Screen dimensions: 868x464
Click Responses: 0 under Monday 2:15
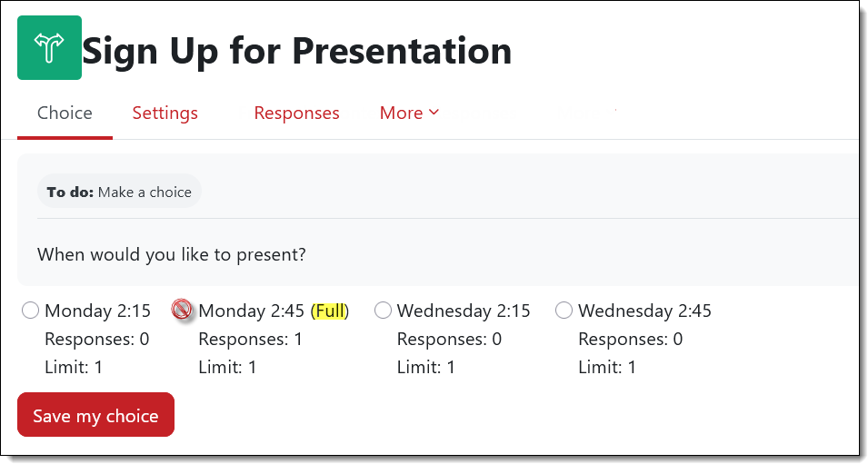[96, 340]
